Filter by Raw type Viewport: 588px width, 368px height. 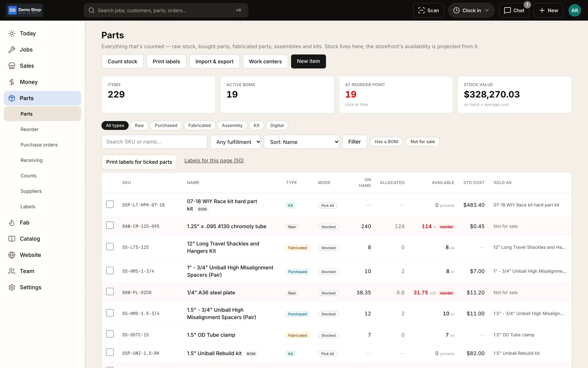click(139, 125)
